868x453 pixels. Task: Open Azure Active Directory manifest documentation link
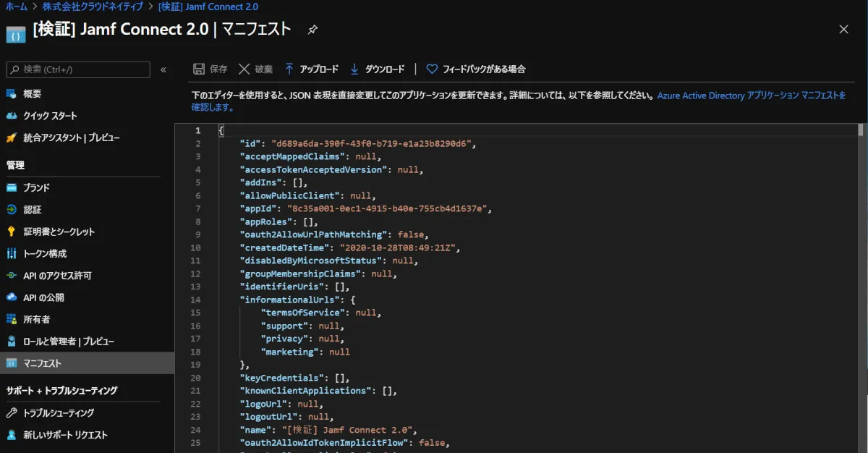(750, 96)
